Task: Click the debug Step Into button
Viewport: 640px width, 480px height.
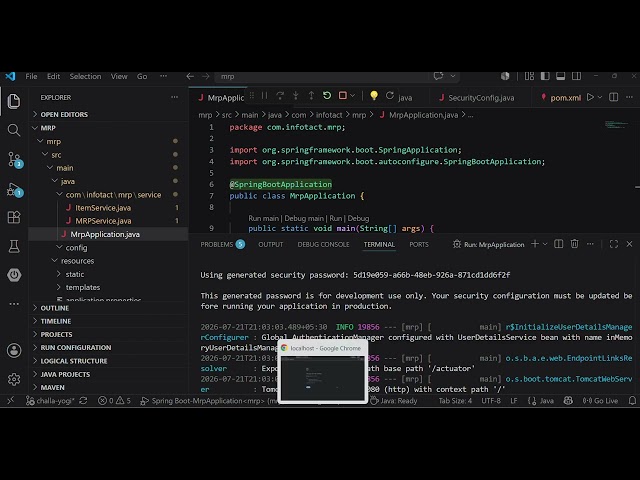Action: click(x=296, y=96)
